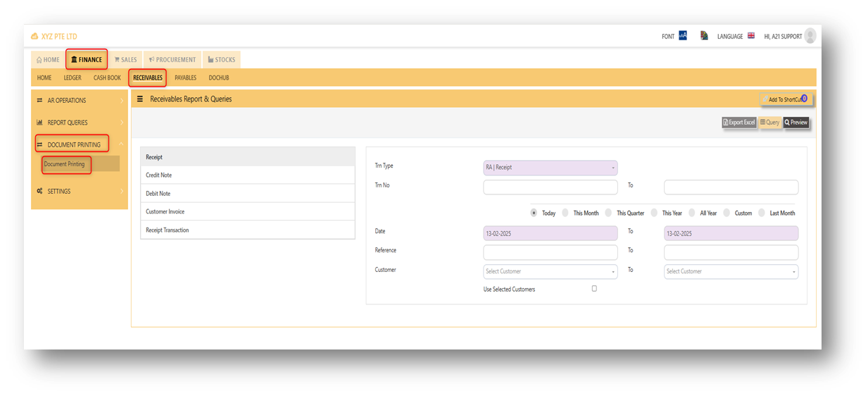Click the shortcut count badge
Screen dimensions: 868x396
click(x=804, y=99)
